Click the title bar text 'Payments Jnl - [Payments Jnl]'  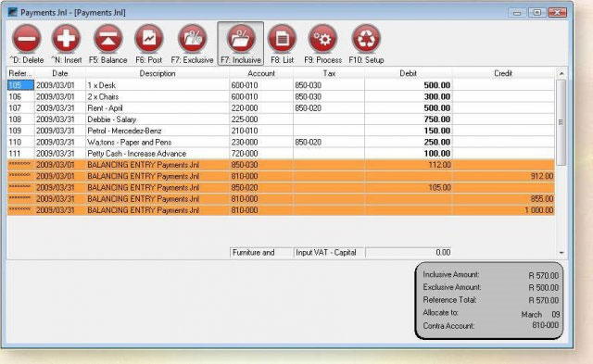[x=73, y=12]
